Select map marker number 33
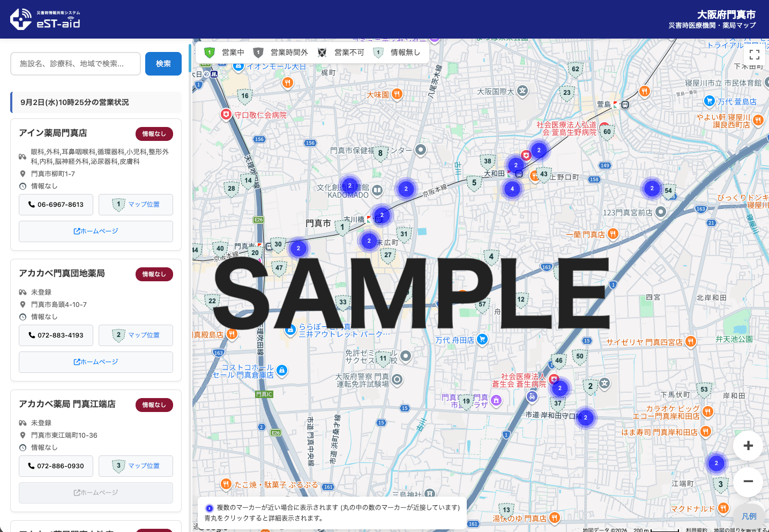Viewport: 769px width, 532px height. click(x=343, y=303)
